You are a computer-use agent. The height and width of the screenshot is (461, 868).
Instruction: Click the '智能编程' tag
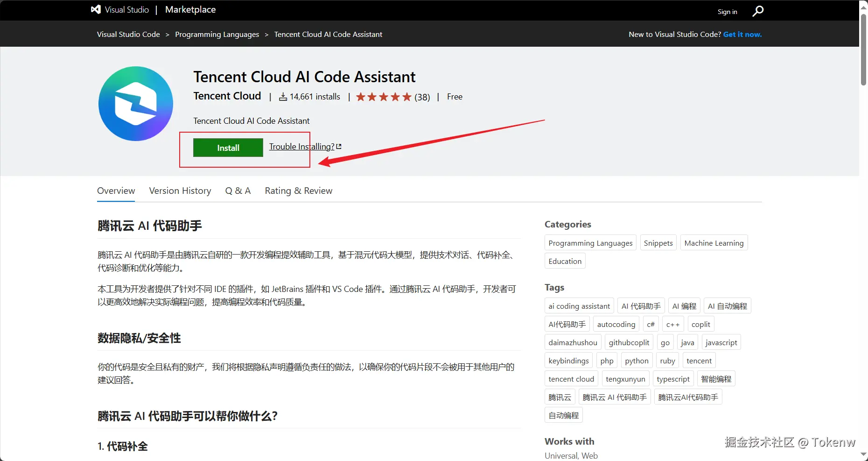tap(716, 379)
